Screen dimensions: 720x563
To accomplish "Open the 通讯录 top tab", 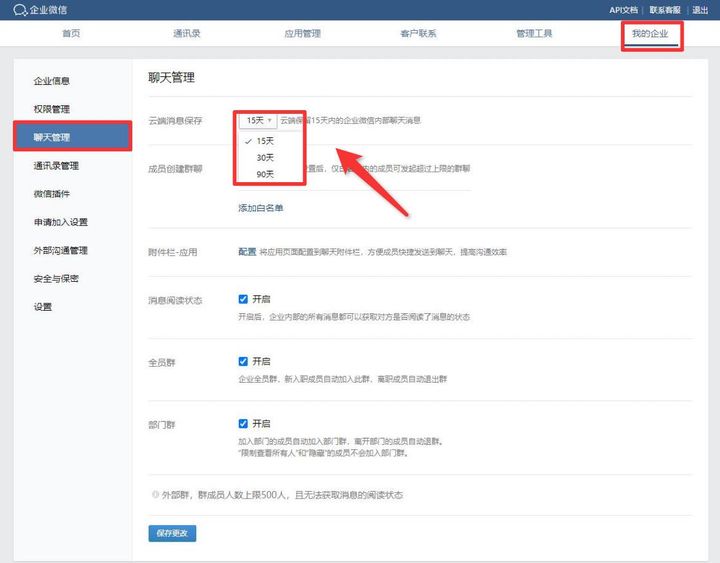I will [186, 34].
